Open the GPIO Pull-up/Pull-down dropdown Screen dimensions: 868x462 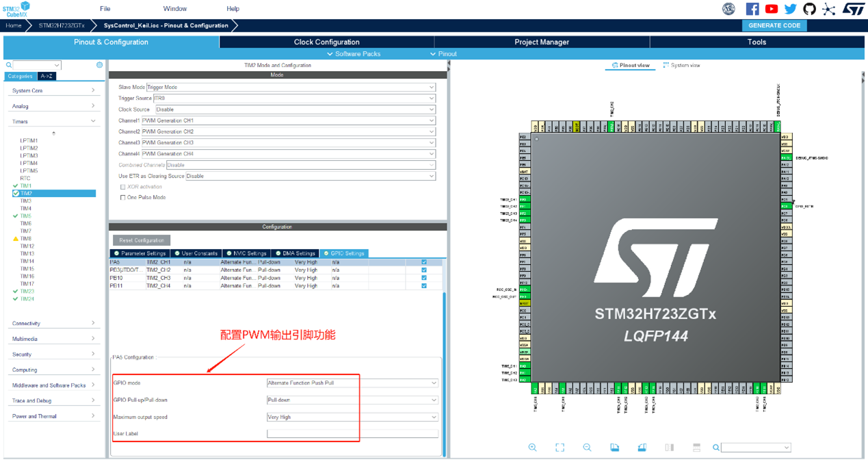pos(352,400)
